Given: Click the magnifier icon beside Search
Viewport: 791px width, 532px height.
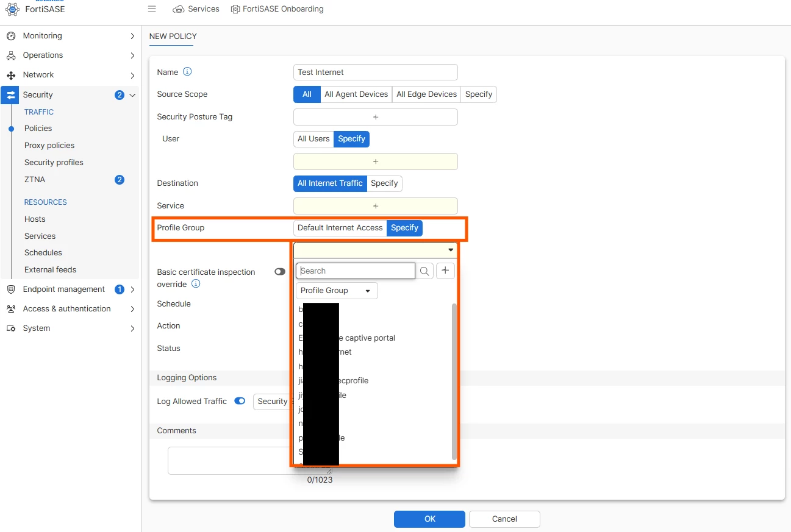Looking at the screenshot, I should coord(425,271).
